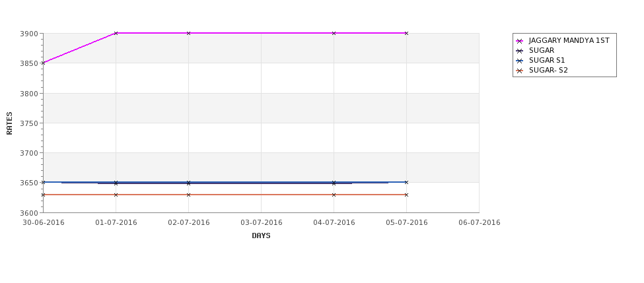
Task: Click the orange data point at 05-07-2016
Action: 407,195
